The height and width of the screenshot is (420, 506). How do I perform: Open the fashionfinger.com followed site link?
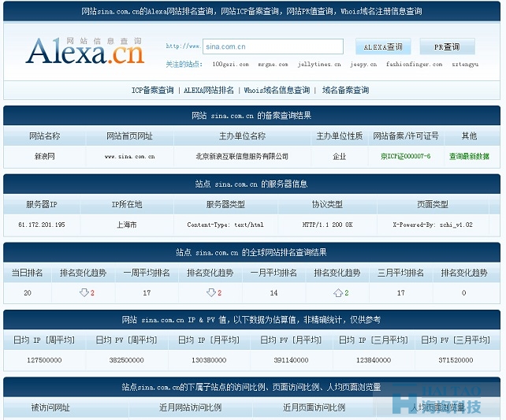[414, 64]
